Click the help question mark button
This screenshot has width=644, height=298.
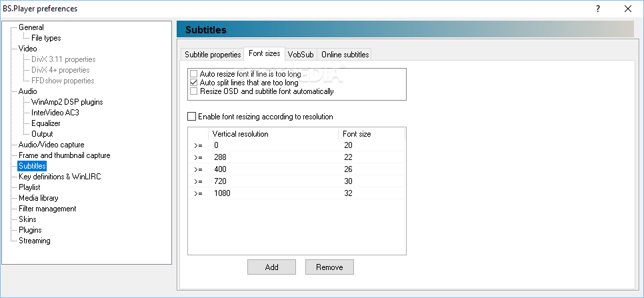(x=599, y=9)
